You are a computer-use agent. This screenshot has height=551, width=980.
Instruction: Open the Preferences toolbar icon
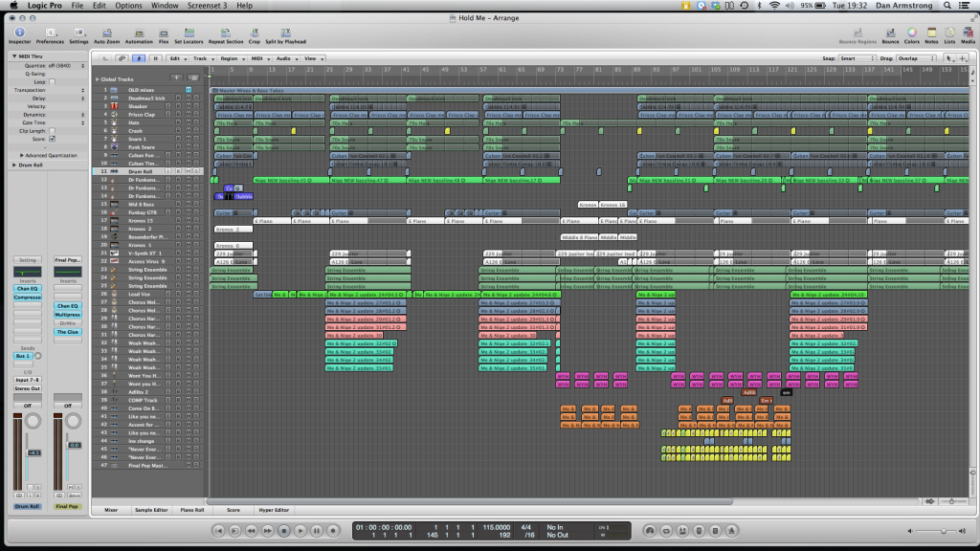tap(50, 35)
